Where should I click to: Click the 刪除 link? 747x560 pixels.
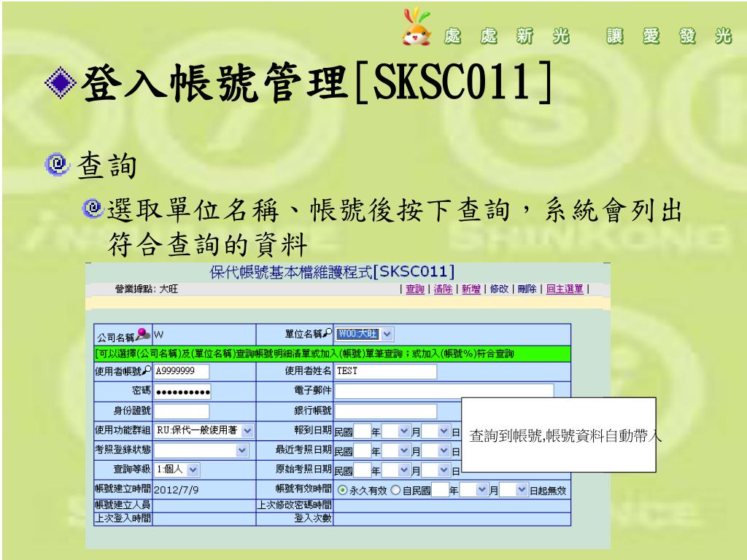(x=527, y=289)
